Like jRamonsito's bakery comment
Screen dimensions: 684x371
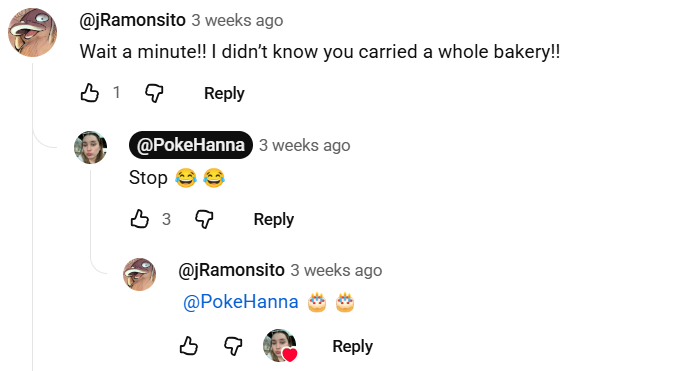point(90,93)
